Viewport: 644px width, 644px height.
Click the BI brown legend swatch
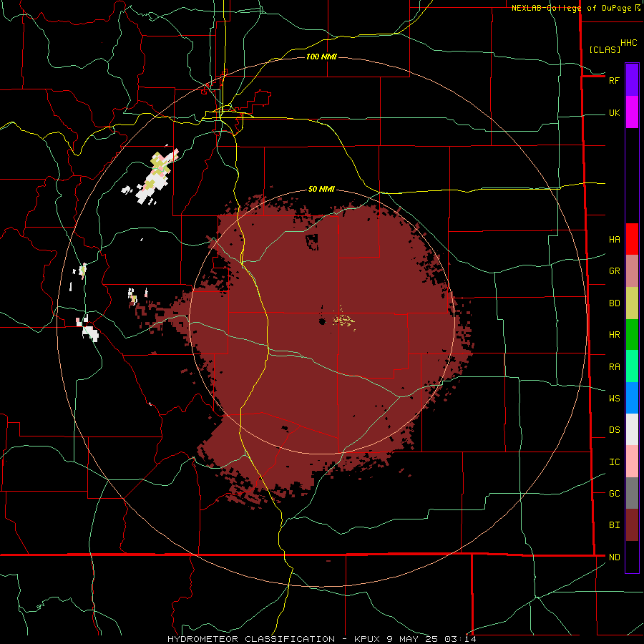(632, 525)
